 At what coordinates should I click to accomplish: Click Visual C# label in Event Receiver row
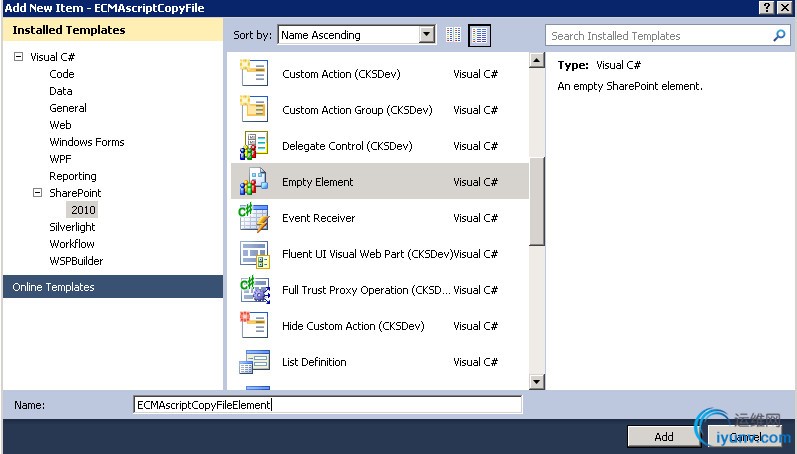pyautogui.click(x=475, y=218)
